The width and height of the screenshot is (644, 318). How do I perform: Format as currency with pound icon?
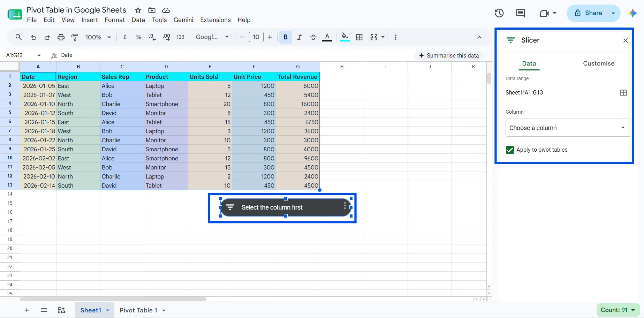pyautogui.click(x=125, y=37)
